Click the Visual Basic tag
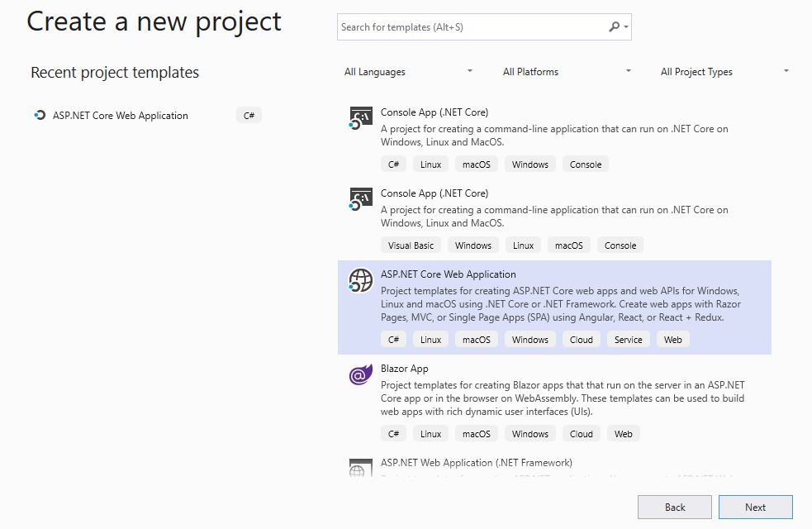The height and width of the screenshot is (529, 812). tap(411, 245)
